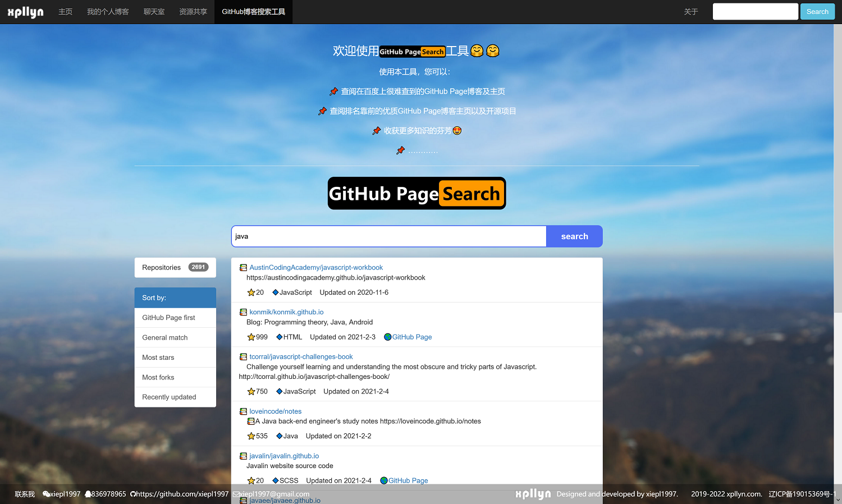Sort results by Most forks
The width and height of the screenshot is (842, 504).
pyautogui.click(x=175, y=377)
